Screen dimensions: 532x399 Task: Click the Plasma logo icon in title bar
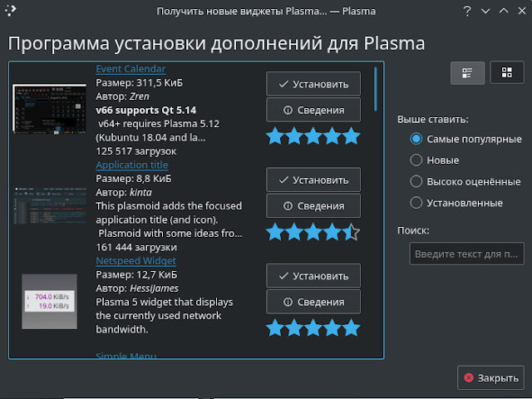(10, 11)
